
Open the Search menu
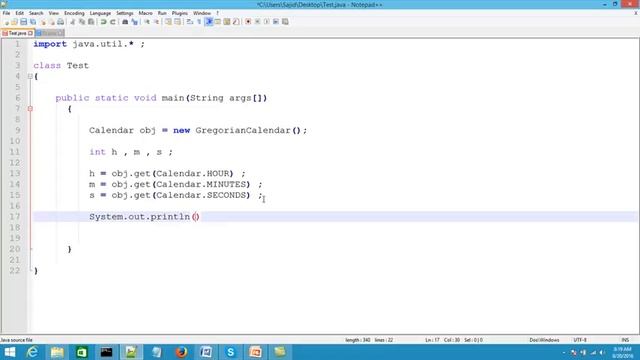point(36,13)
